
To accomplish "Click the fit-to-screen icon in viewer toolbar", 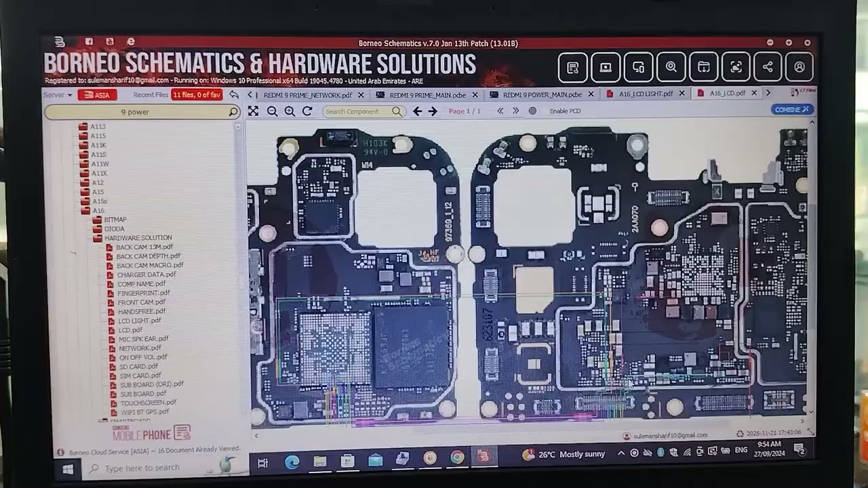I will [x=253, y=111].
